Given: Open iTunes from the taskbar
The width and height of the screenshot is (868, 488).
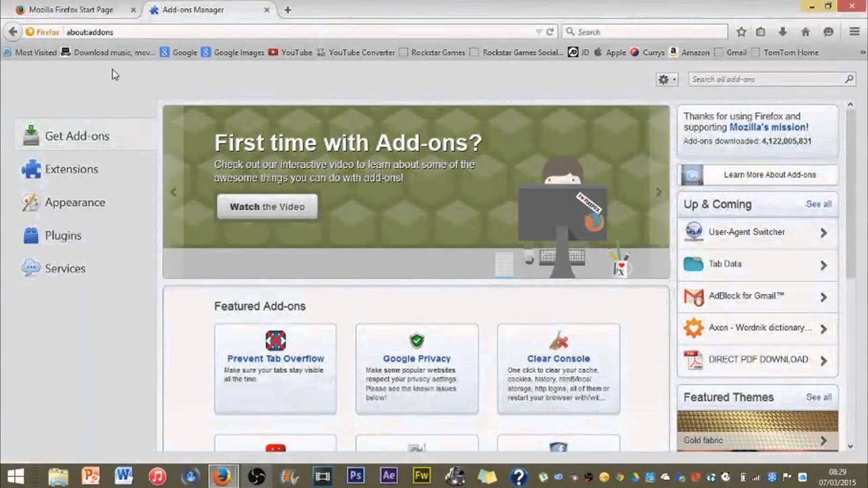Looking at the screenshot, I should pos(157,476).
